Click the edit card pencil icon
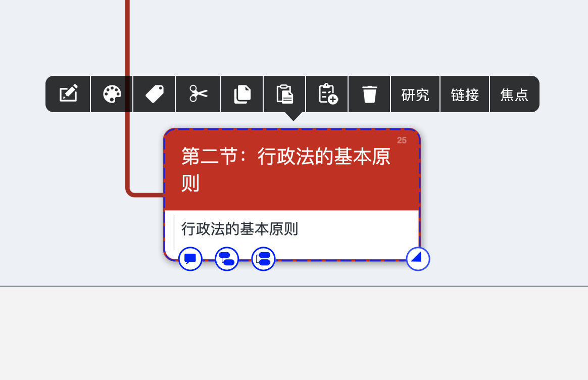Image resolution: width=588 pixels, height=380 pixels. click(x=68, y=94)
